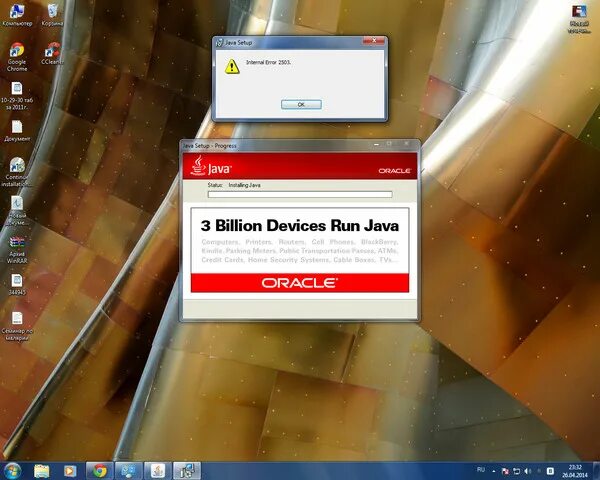The image size is (600, 480).
Task: Click the Java Setup dialog title icon
Action: coord(219,42)
